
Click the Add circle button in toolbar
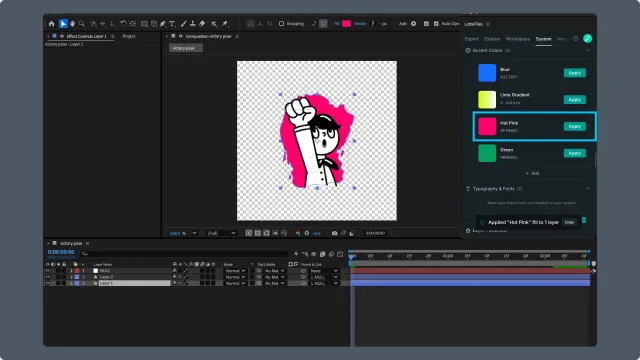click(413, 24)
